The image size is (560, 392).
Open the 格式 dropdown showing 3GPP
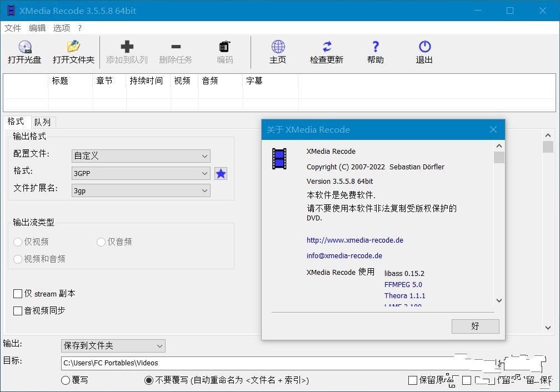point(141,174)
